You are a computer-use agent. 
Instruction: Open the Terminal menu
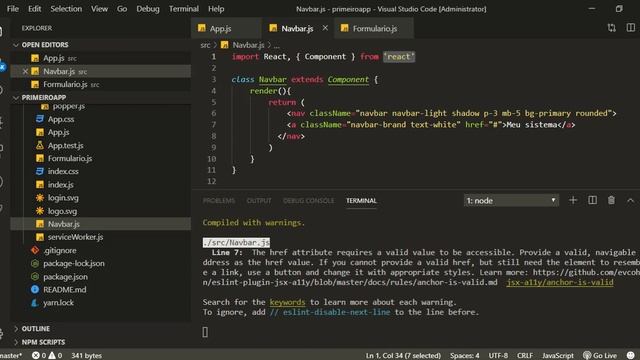pos(184,9)
